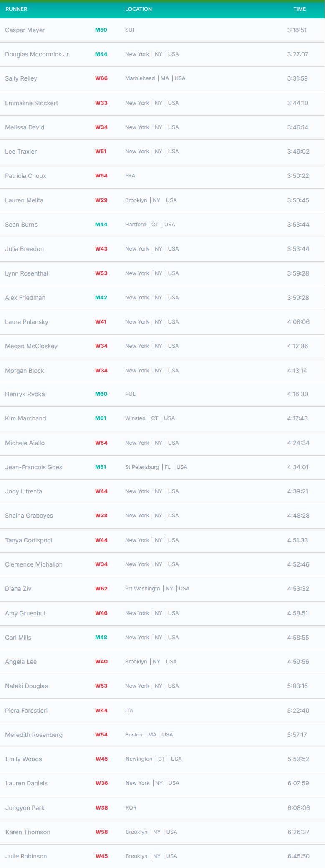This screenshot has height=868, width=325.
Task: Open Lauren Melita's runner entry
Action: point(162,200)
